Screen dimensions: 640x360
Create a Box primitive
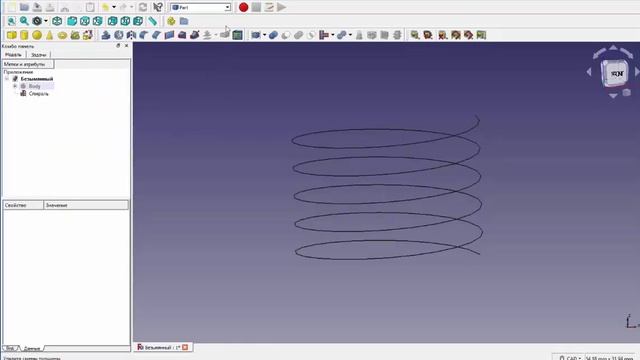[11, 35]
